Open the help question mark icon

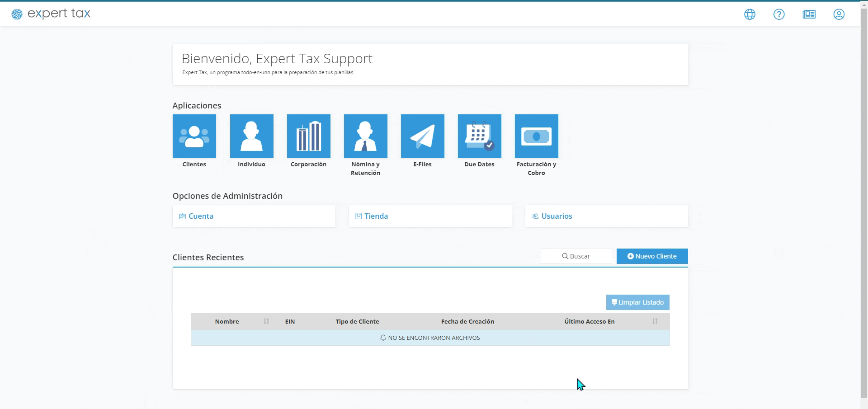779,14
